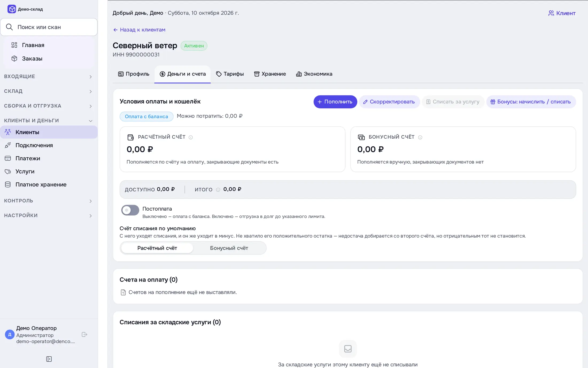Select Бонусный счёт as default debit account
This screenshot has width=588, height=368.
(x=229, y=248)
